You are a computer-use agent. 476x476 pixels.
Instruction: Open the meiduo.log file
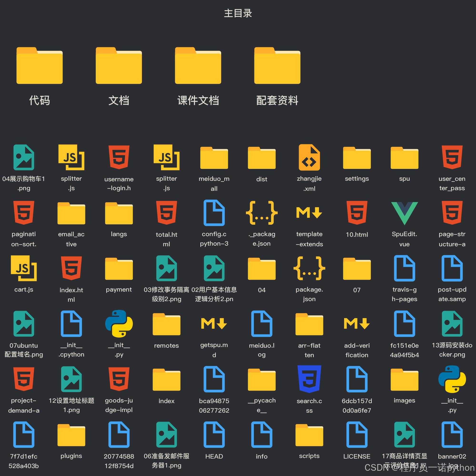pos(262,324)
